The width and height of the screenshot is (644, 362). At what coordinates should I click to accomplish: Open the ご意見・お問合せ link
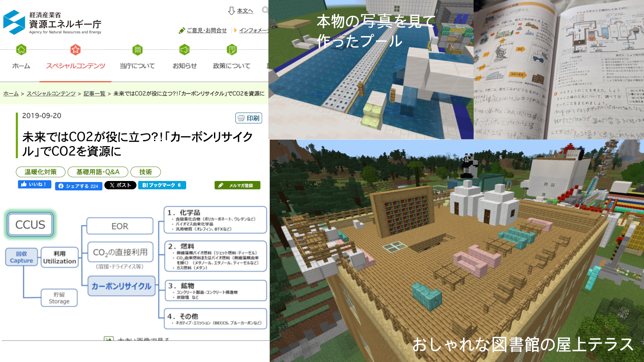point(207,31)
